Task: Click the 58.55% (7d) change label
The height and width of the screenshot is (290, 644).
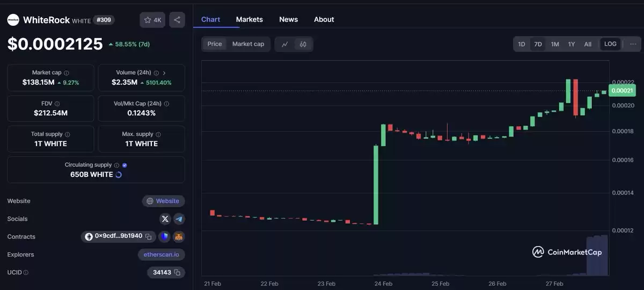Action: click(x=129, y=44)
